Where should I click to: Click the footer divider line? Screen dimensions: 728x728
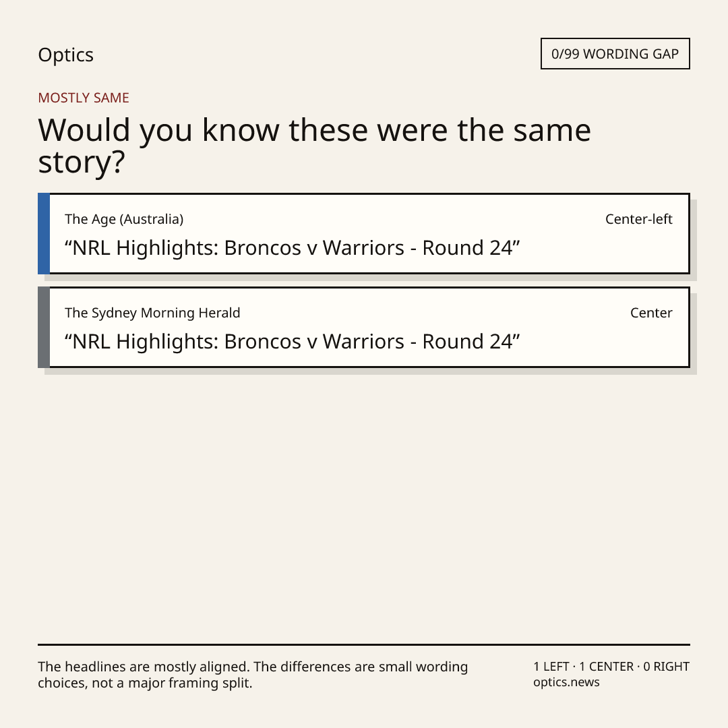[364, 644]
